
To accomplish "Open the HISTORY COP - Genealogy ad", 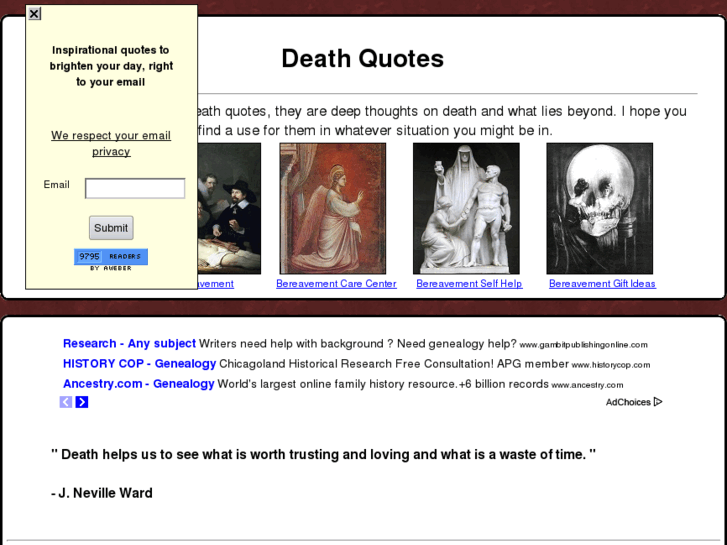I will pos(140,364).
